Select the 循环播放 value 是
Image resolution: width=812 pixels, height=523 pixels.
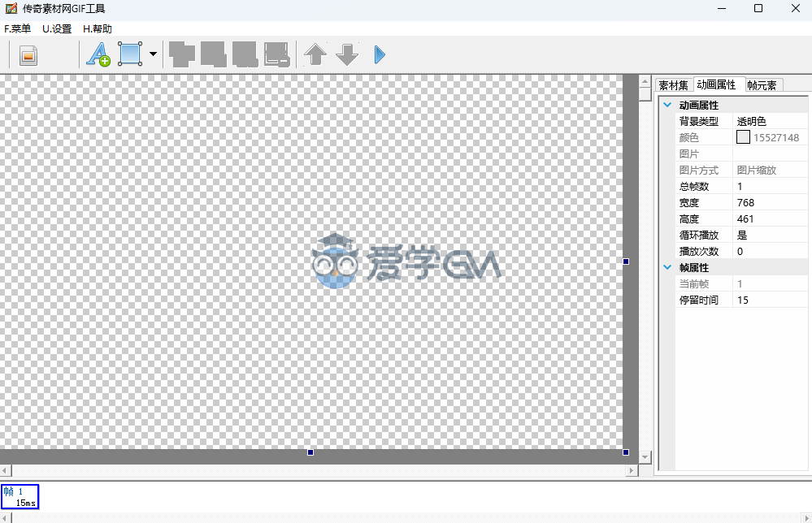[x=742, y=235]
